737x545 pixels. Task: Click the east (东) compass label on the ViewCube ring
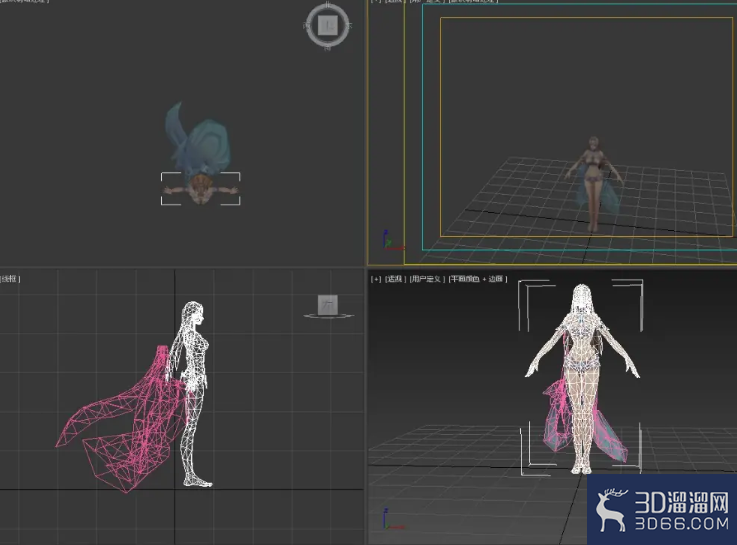[349, 25]
